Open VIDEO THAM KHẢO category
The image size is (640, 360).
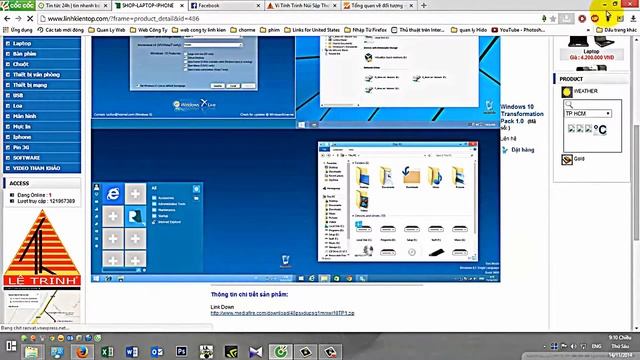click(x=42, y=168)
